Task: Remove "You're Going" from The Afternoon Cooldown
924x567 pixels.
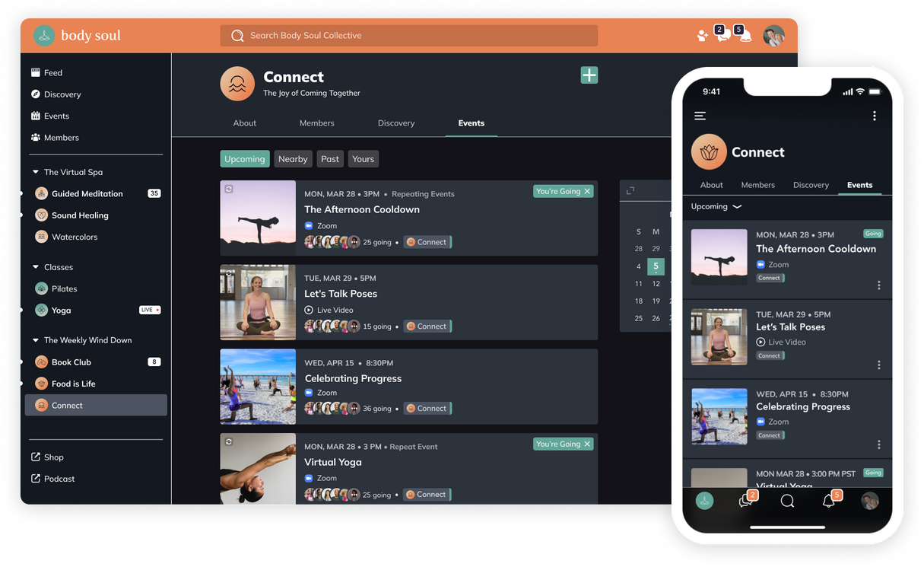Action: 587,192
